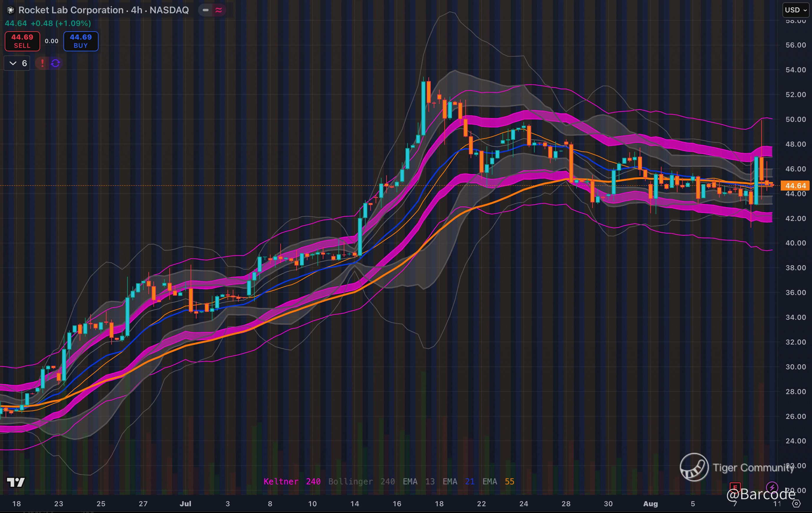
Task: Click the Aug label on time axis
Action: (650, 504)
